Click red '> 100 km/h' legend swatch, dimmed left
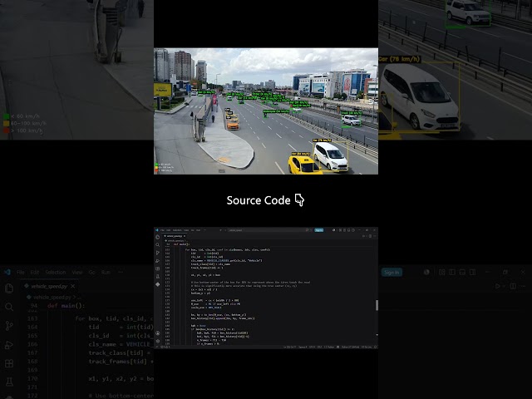532x399 pixels. pyautogui.click(x=6, y=131)
